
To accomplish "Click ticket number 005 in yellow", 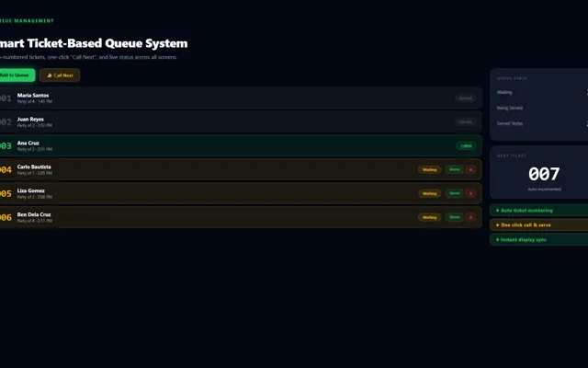I will coord(6,194).
